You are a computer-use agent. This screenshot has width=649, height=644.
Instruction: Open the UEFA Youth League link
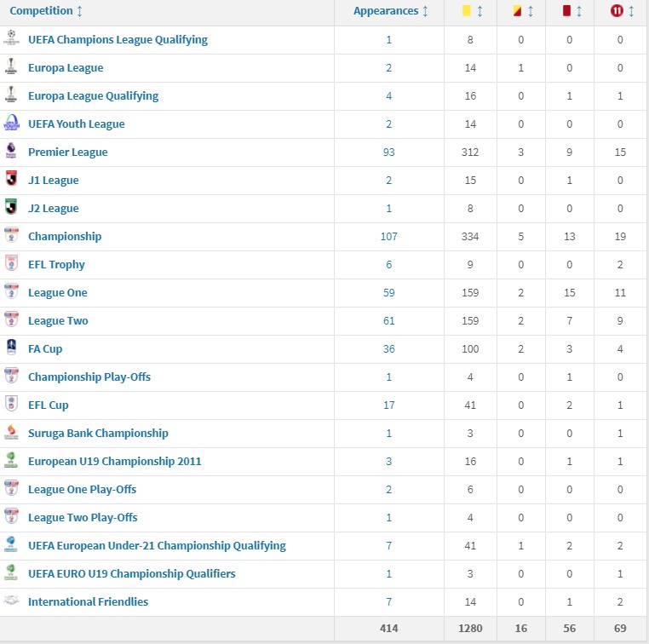pyautogui.click(x=76, y=124)
